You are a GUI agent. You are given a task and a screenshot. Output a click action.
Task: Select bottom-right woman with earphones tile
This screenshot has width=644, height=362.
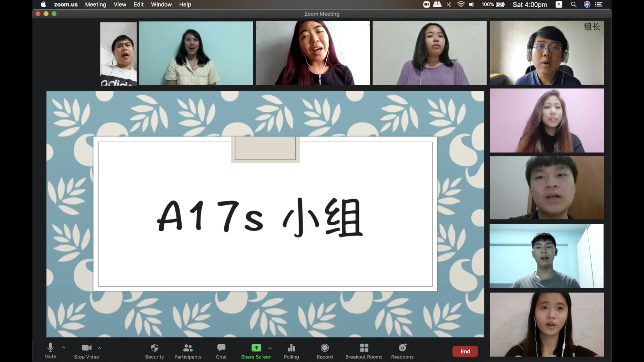tap(547, 324)
